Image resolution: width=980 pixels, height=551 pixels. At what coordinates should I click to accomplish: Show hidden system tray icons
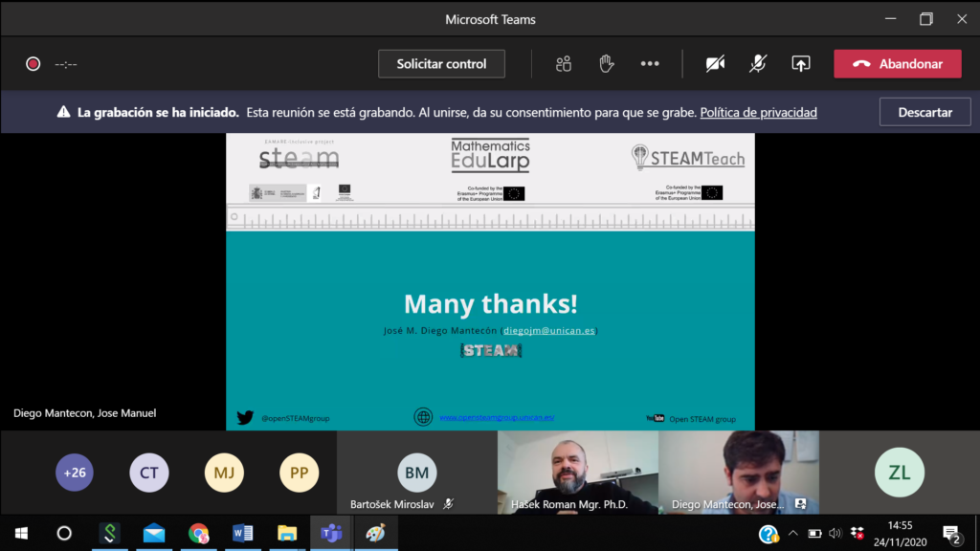792,533
